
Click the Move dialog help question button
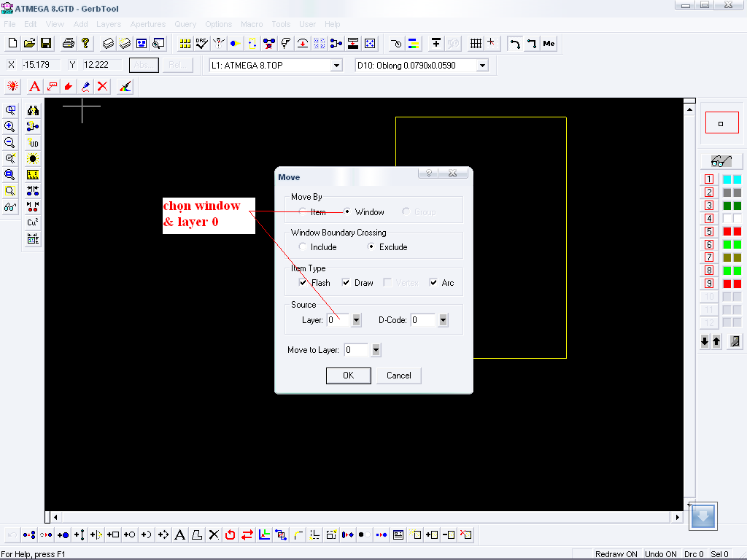click(429, 174)
